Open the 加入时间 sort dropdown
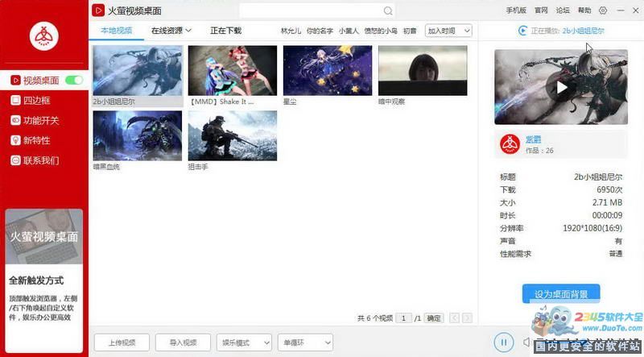Screen dimensions: 644x357 (x=448, y=31)
